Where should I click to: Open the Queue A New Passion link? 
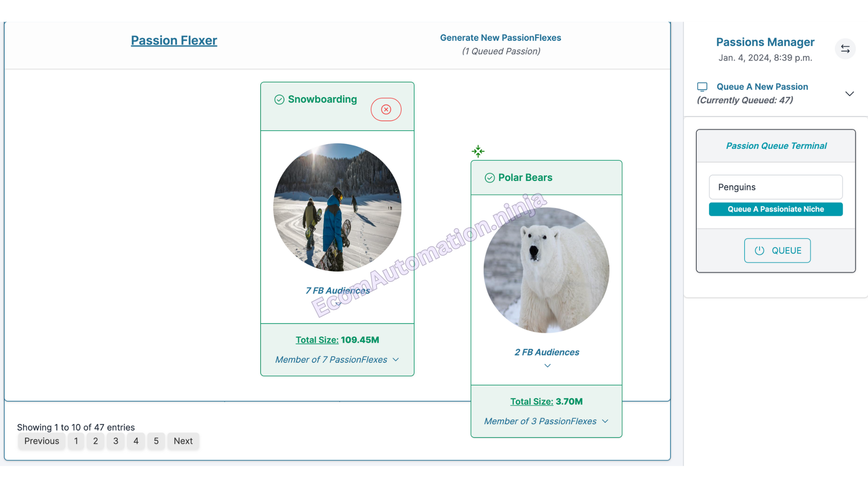[762, 87]
